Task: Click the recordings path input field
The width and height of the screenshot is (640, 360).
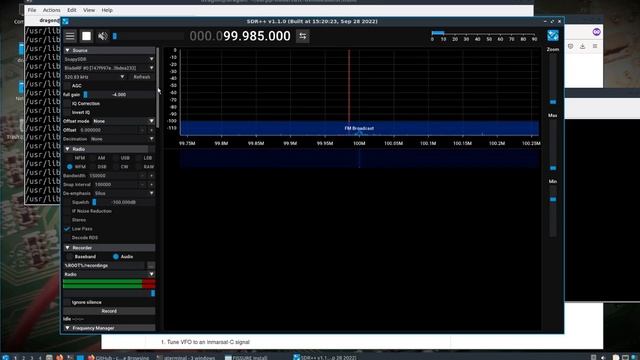Action: [104, 266]
